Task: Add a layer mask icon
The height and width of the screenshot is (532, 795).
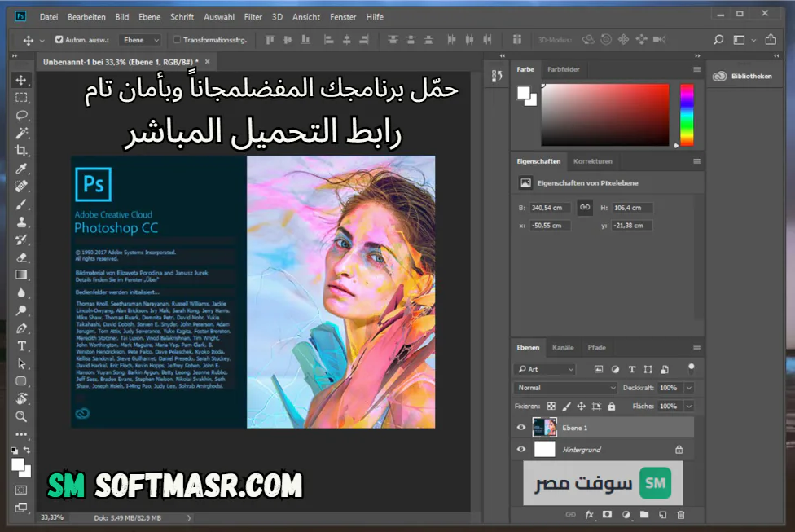Action: [x=607, y=515]
